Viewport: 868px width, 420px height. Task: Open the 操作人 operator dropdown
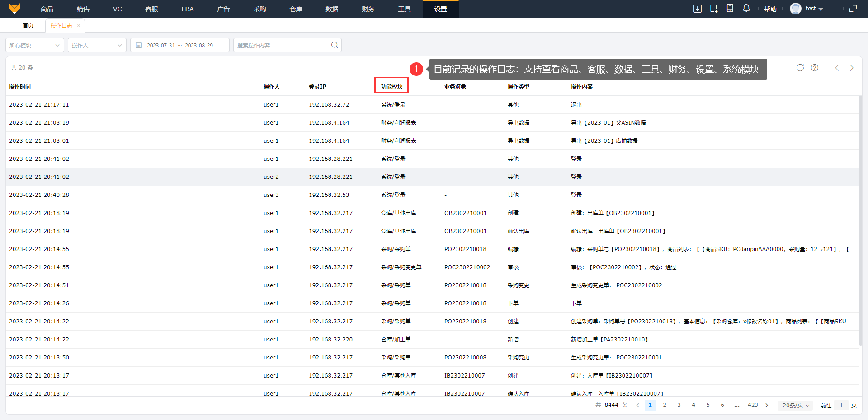pos(97,45)
